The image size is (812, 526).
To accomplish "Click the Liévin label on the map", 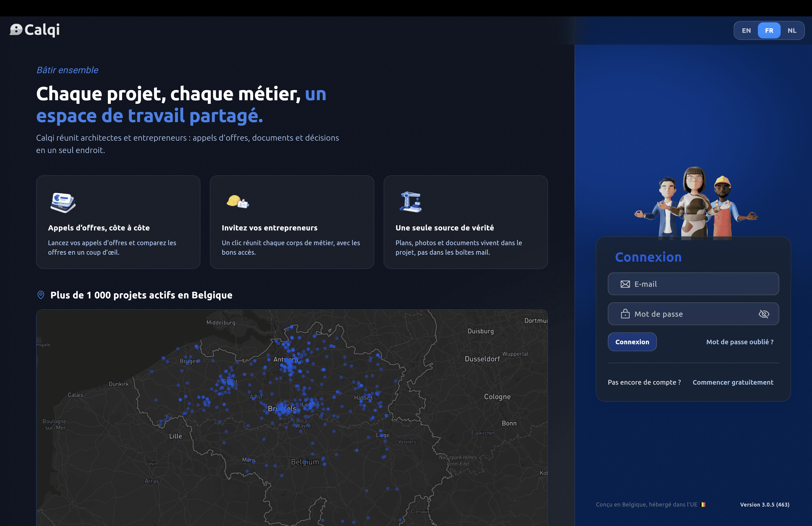I will 151,464.
